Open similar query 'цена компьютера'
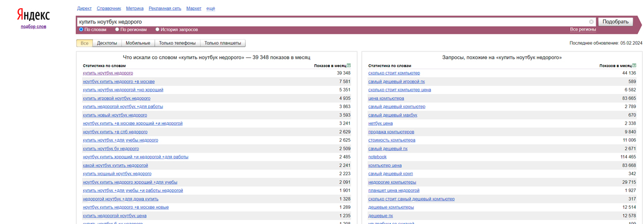The height and width of the screenshot is (224, 644). click(x=386, y=98)
